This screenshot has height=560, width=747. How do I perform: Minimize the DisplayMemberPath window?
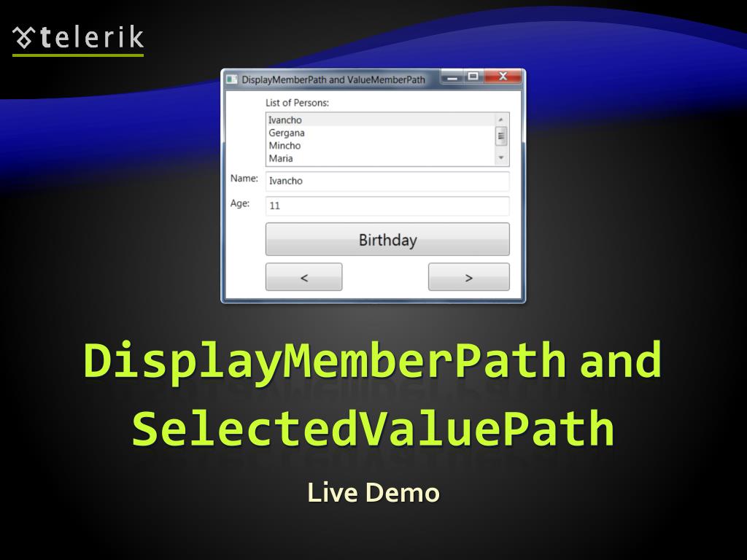pos(452,77)
